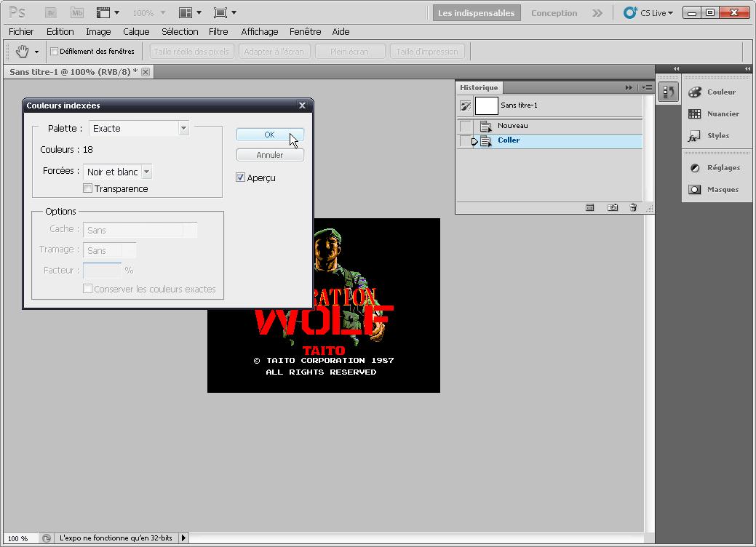
Task: Uncheck the Aperçu preview checkbox
Action: coord(240,177)
